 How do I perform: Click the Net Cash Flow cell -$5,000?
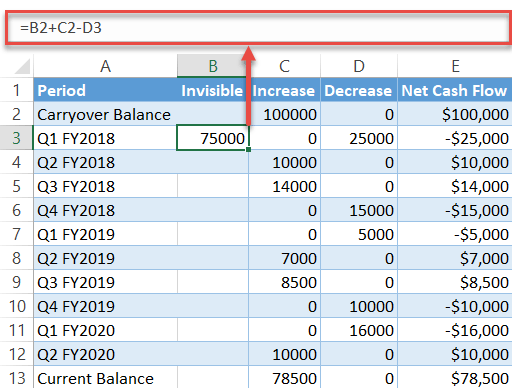point(455,234)
